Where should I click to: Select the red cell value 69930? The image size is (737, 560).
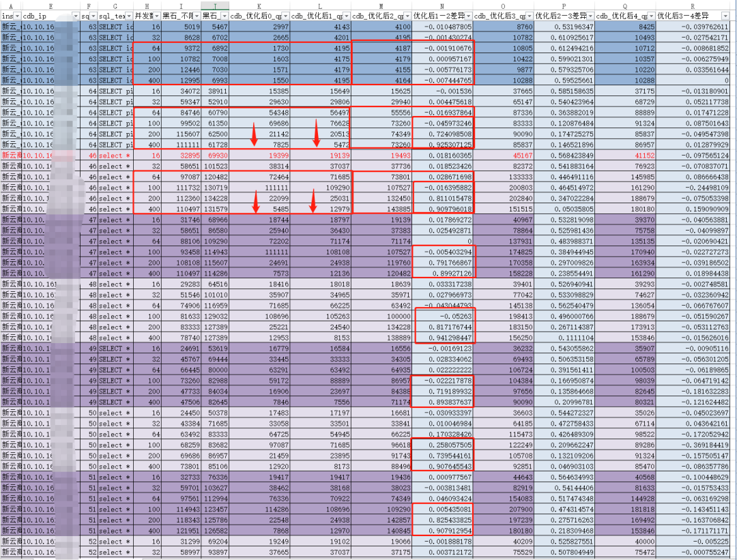point(215,156)
